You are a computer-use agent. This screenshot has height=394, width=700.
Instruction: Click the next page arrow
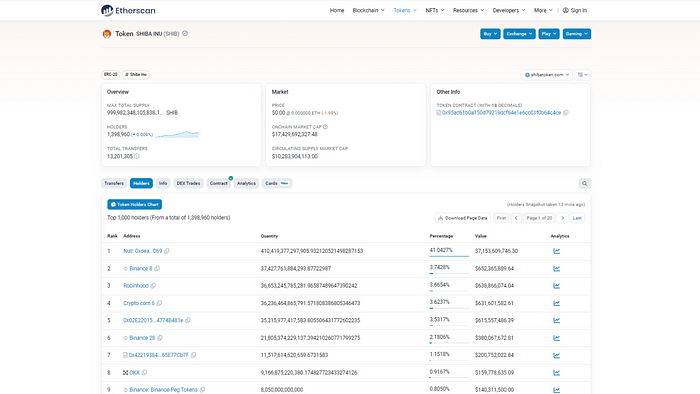click(562, 218)
